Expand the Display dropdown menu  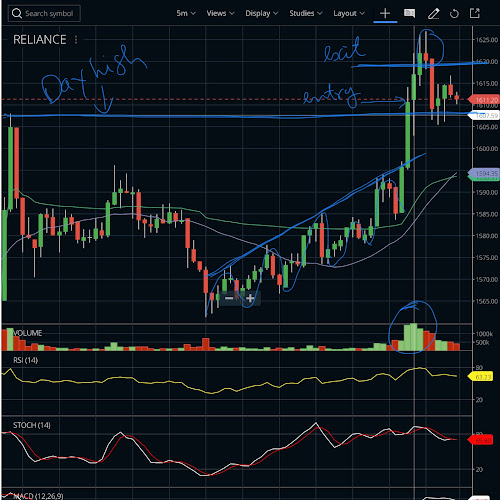pos(262,13)
